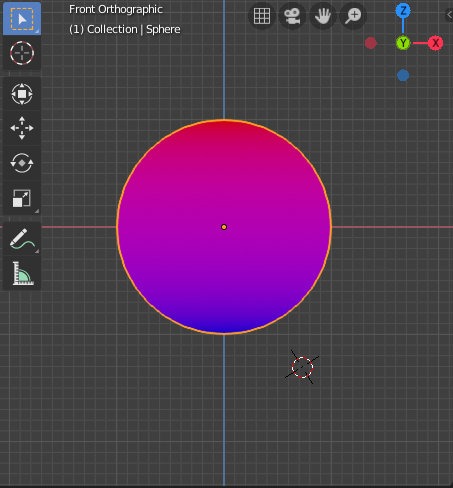The height and width of the screenshot is (488, 453).
Task: Activate the Scale tool
Action: 22,198
